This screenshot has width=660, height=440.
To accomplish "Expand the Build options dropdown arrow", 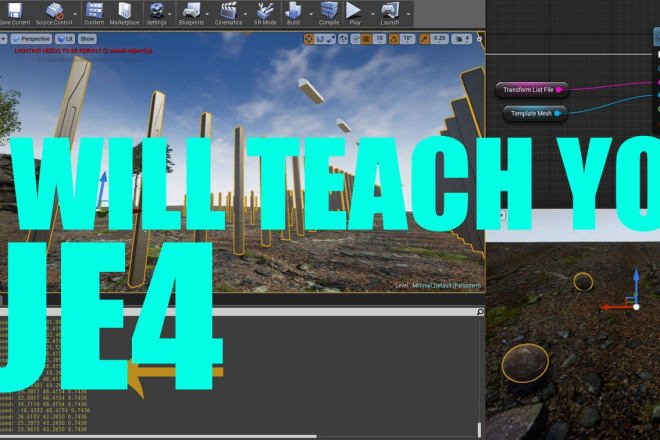I will [x=311, y=14].
